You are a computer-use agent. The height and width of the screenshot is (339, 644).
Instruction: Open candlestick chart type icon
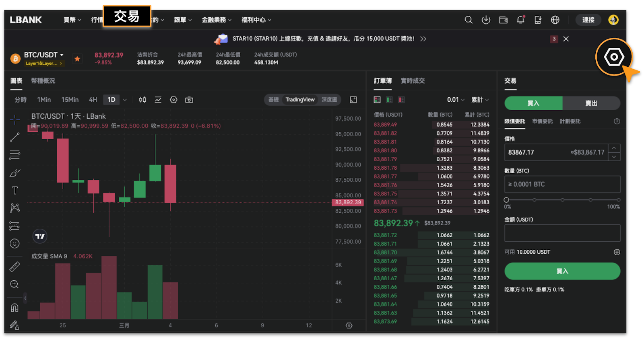(x=142, y=100)
